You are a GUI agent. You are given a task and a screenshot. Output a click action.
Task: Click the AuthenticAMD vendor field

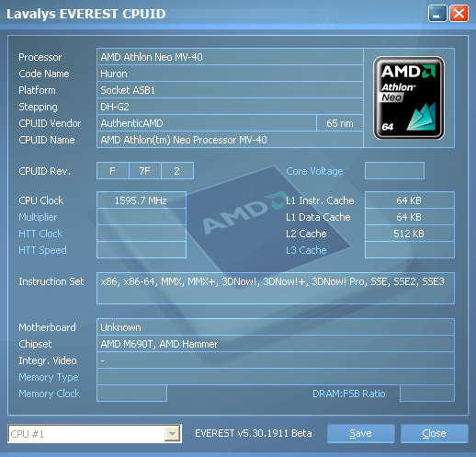coord(207,123)
